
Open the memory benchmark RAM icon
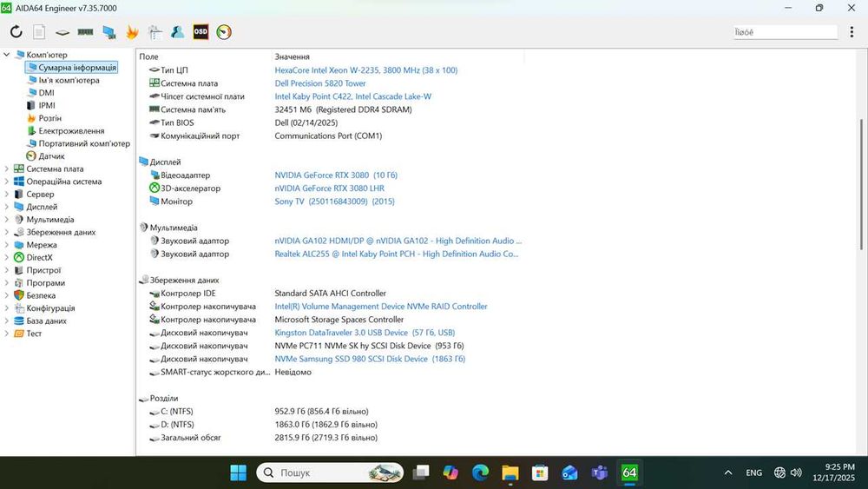pyautogui.click(x=85, y=32)
